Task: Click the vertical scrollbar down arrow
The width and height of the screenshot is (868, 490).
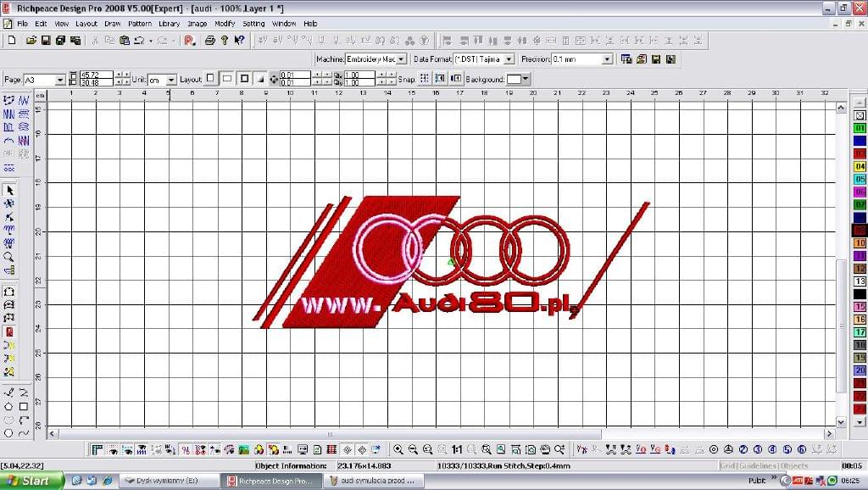Action: point(842,422)
